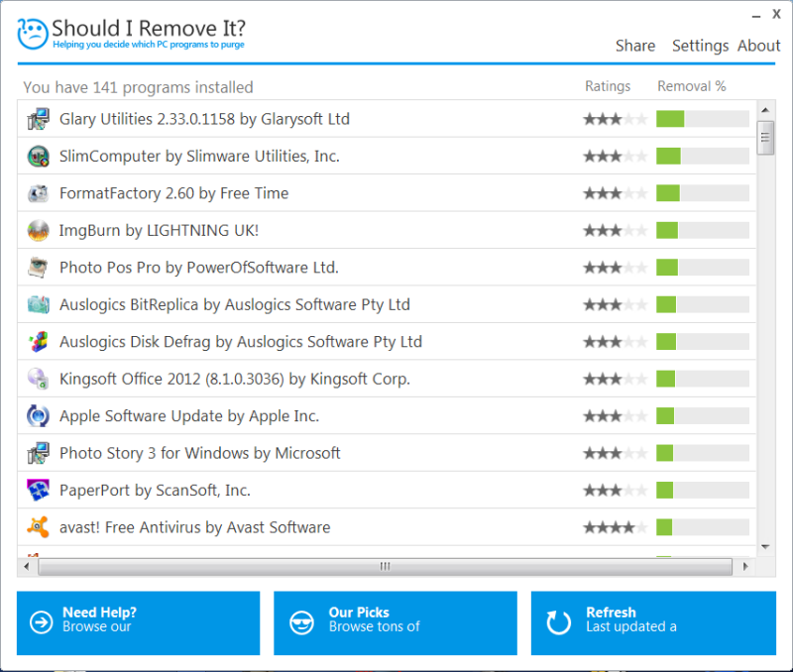Select Photo Pos Pro by PowerOfSoftware Ltd.
This screenshot has height=672, width=793.
tap(199, 268)
